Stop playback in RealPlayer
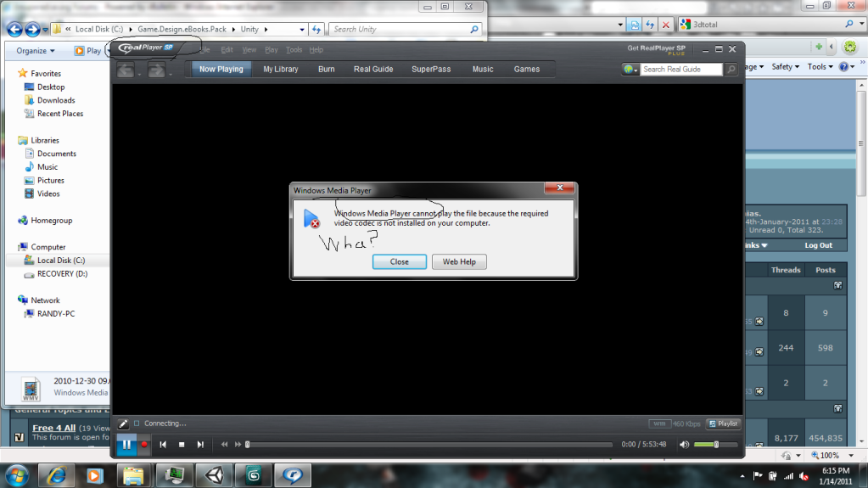 (182, 444)
